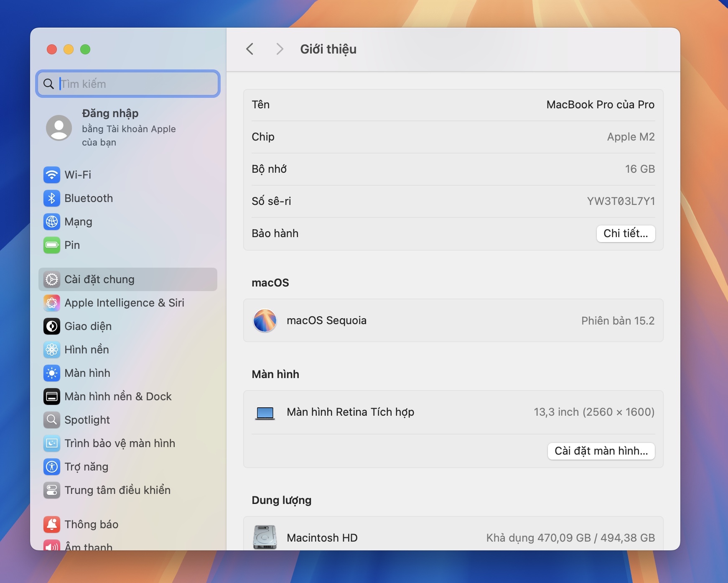728x583 pixels.
Task: Click the 16 GB memory value
Action: pos(640,169)
